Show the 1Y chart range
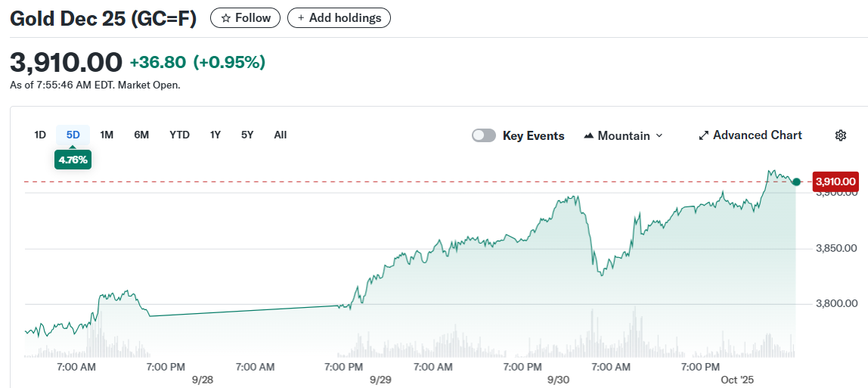 tap(215, 135)
